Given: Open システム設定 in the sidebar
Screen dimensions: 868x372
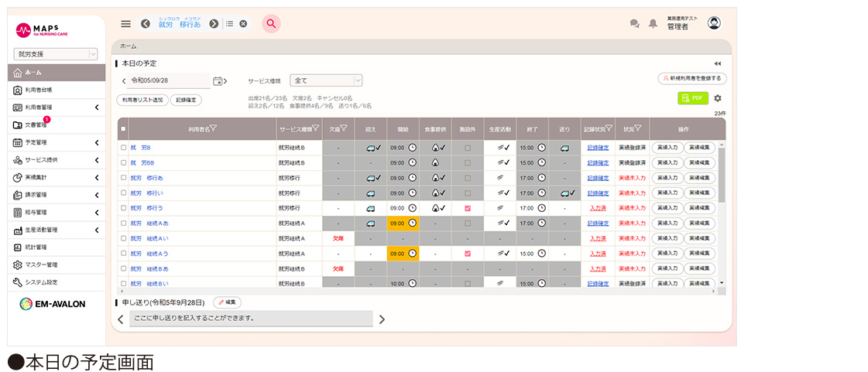Looking at the screenshot, I should (x=56, y=282).
